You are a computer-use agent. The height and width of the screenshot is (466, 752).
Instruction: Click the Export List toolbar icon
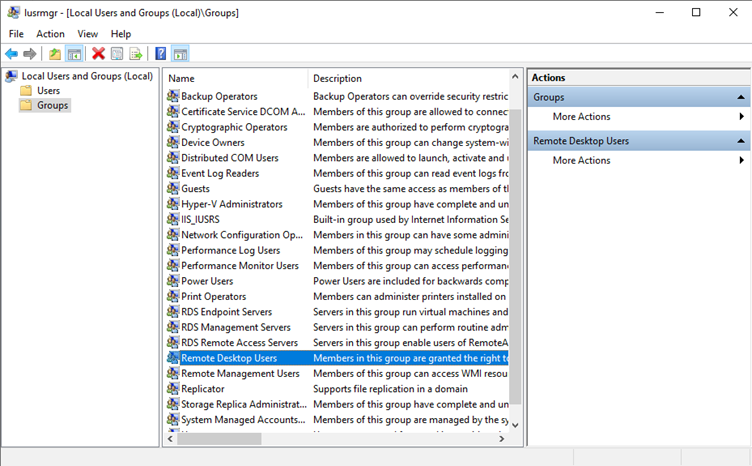[x=135, y=54]
